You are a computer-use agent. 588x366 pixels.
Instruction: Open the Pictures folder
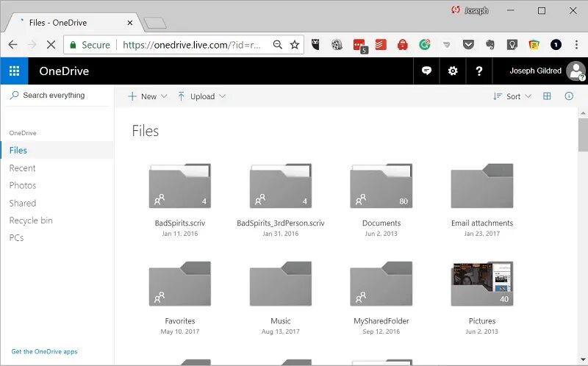(x=482, y=284)
